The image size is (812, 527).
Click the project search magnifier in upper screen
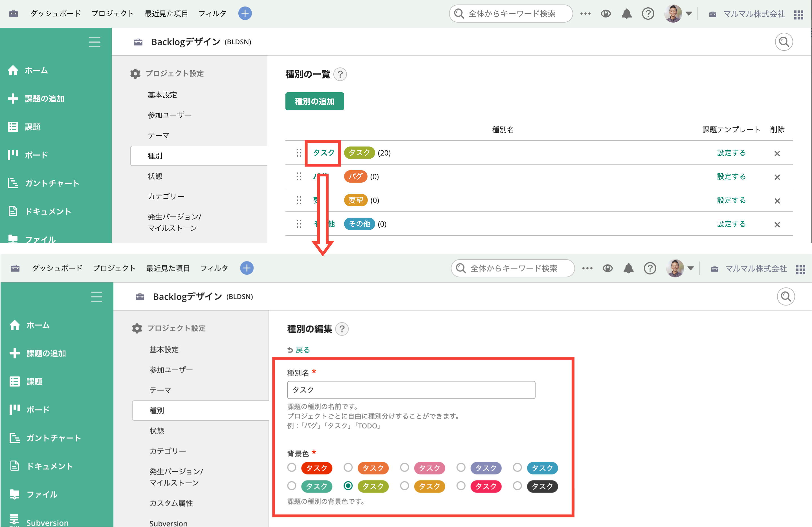coord(784,42)
